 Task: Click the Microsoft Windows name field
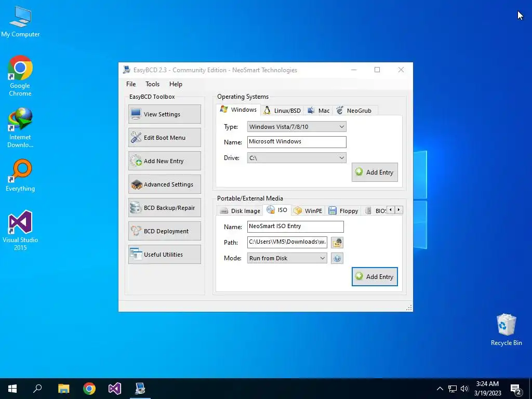point(297,142)
